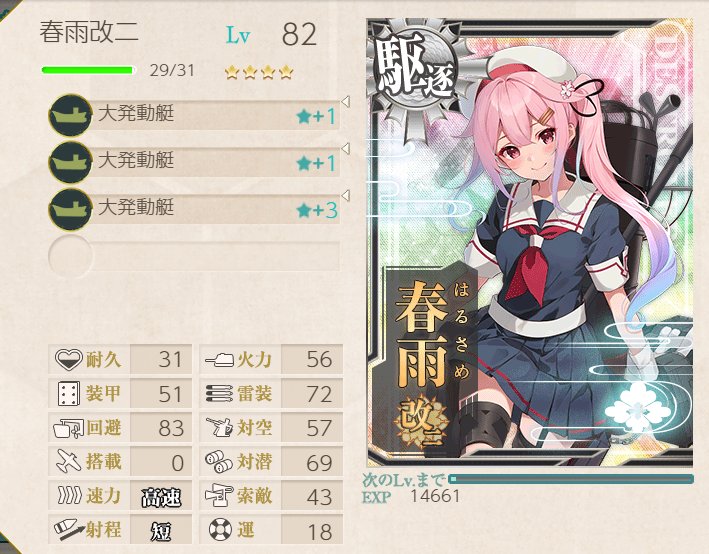This screenshot has width=709, height=554.
Task: Select the second 大発動艇 equipment entry
Action: [x=194, y=162]
